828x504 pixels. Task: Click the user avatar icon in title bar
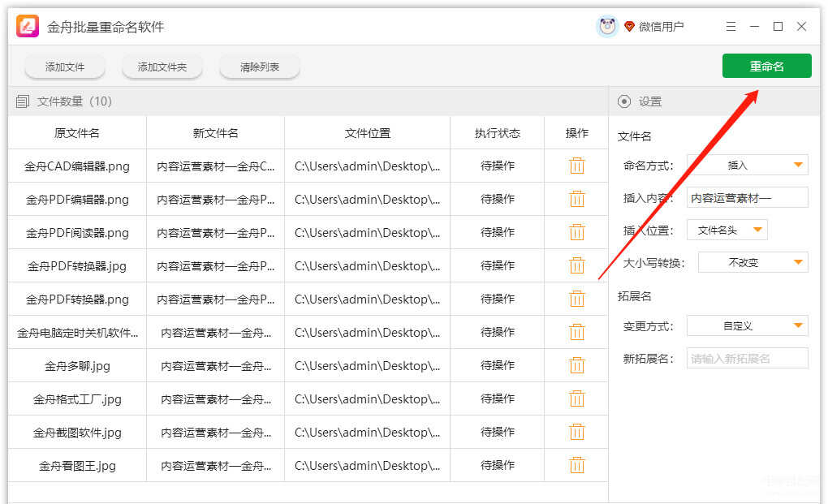click(x=607, y=27)
